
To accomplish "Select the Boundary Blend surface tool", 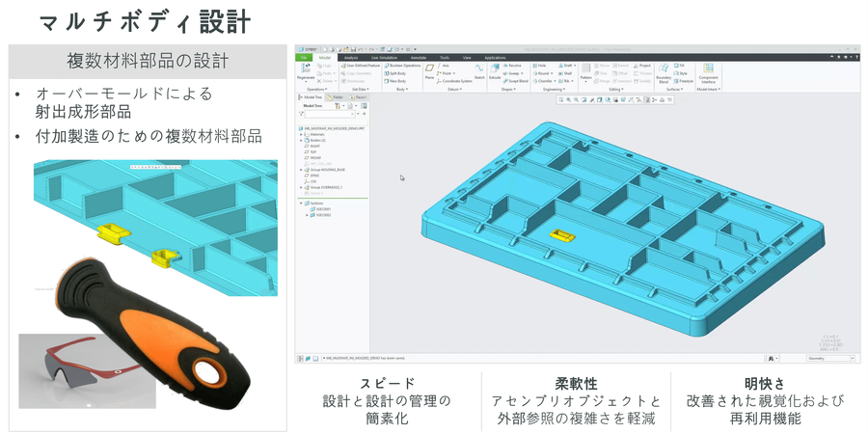I will coord(663,75).
